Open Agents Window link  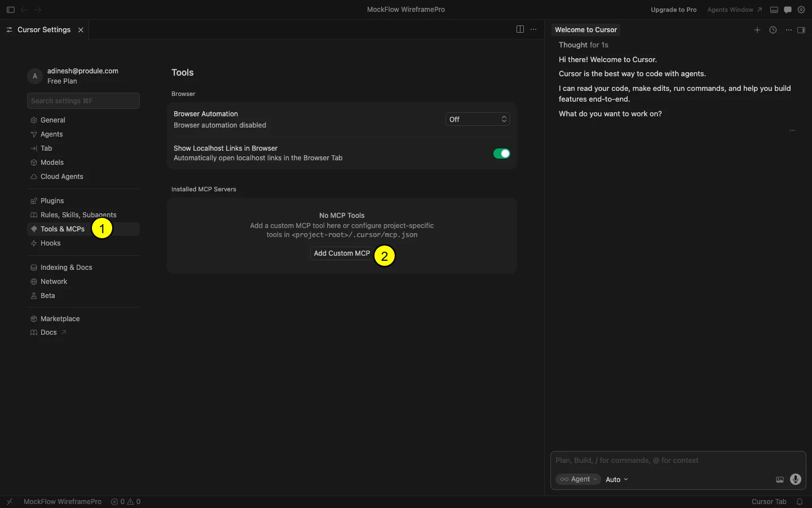coord(735,10)
